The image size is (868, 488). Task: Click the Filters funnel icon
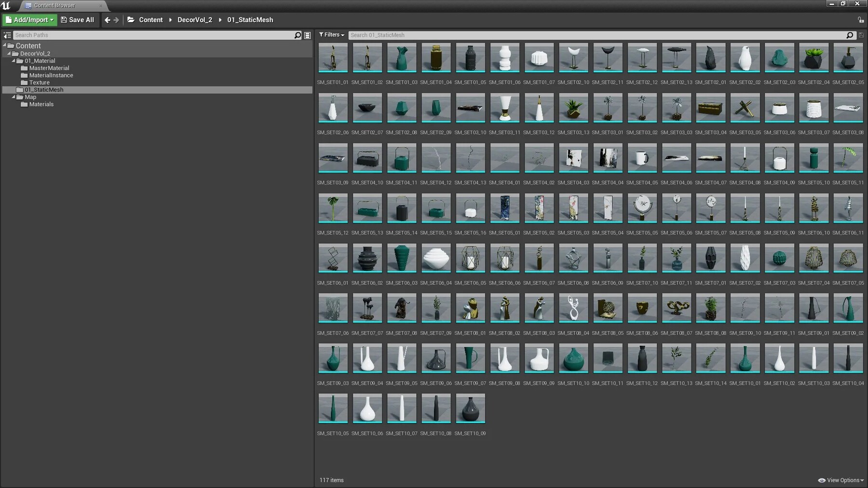point(322,35)
